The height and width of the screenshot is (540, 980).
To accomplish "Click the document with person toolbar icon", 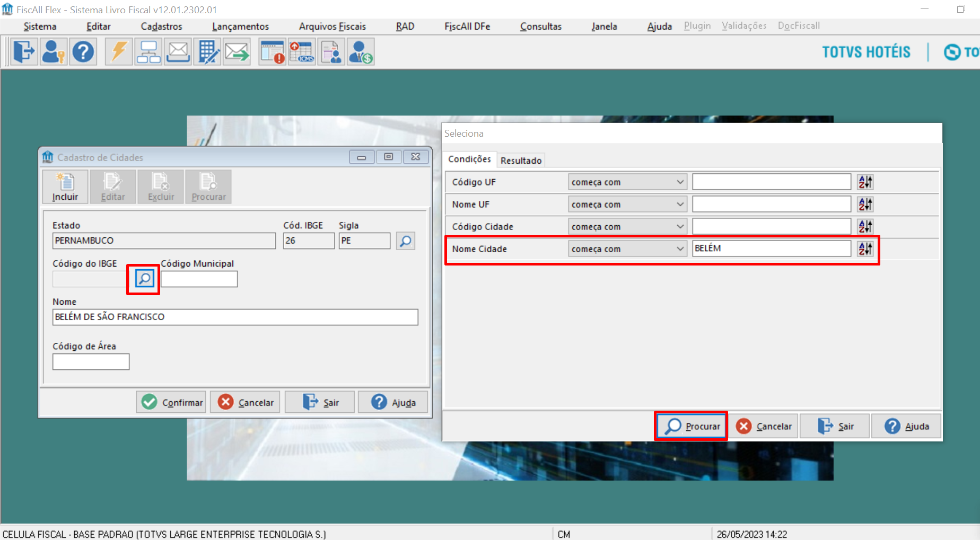I will [331, 52].
